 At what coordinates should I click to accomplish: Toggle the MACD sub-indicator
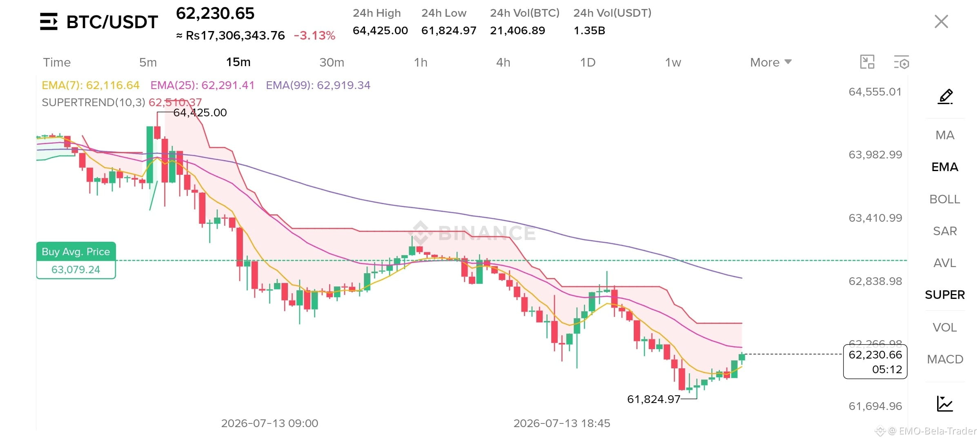click(x=945, y=359)
